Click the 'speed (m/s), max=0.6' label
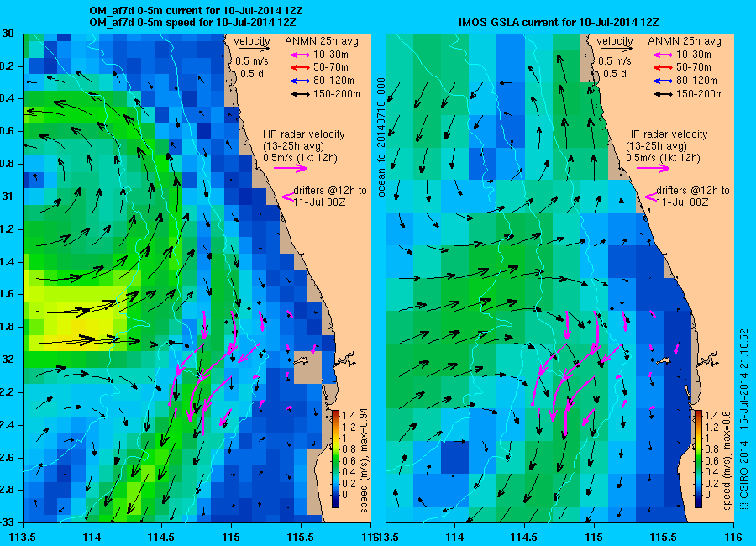Screen dimensions: 756x546 (727, 460)
